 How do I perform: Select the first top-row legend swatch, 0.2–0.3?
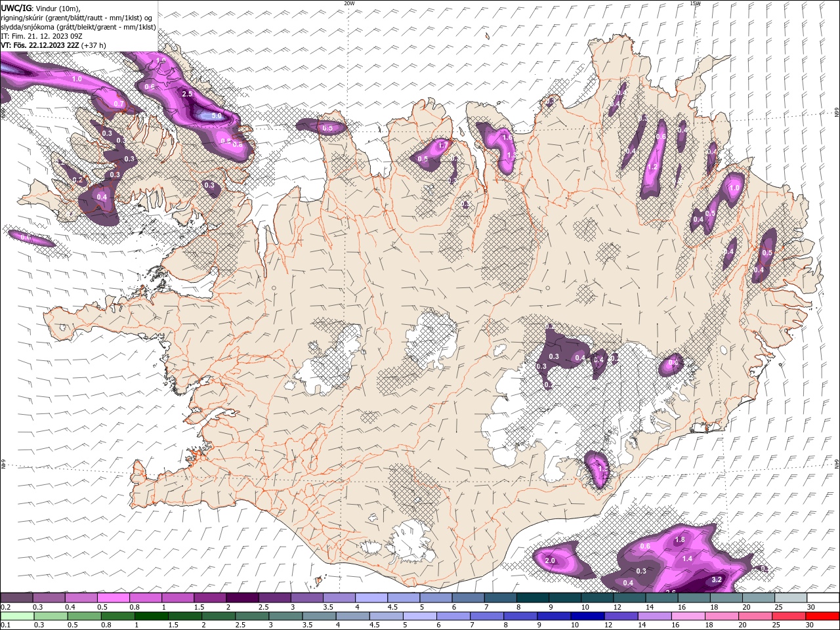16,598
